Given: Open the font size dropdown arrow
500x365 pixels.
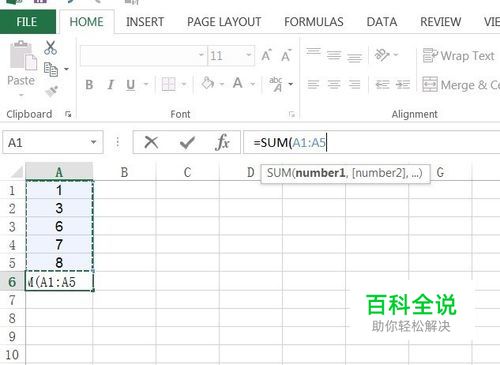Looking at the screenshot, I should click(x=248, y=55).
